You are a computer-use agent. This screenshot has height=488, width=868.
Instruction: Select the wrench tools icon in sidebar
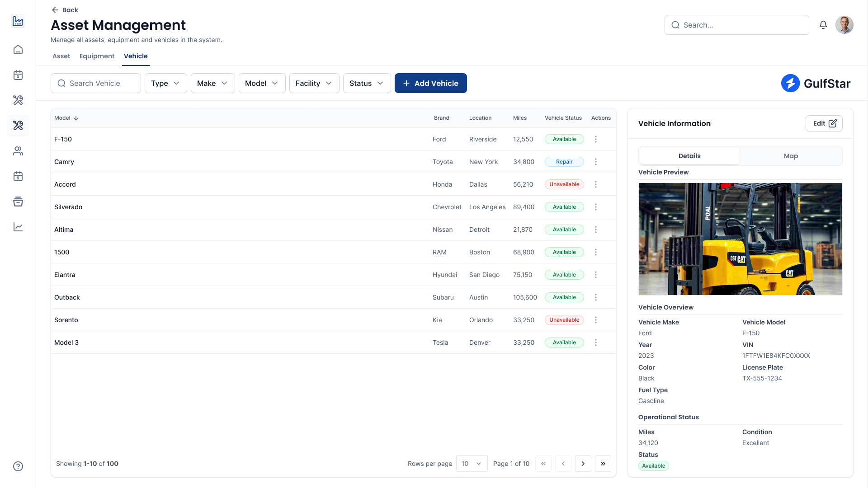pyautogui.click(x=18, y=100)
